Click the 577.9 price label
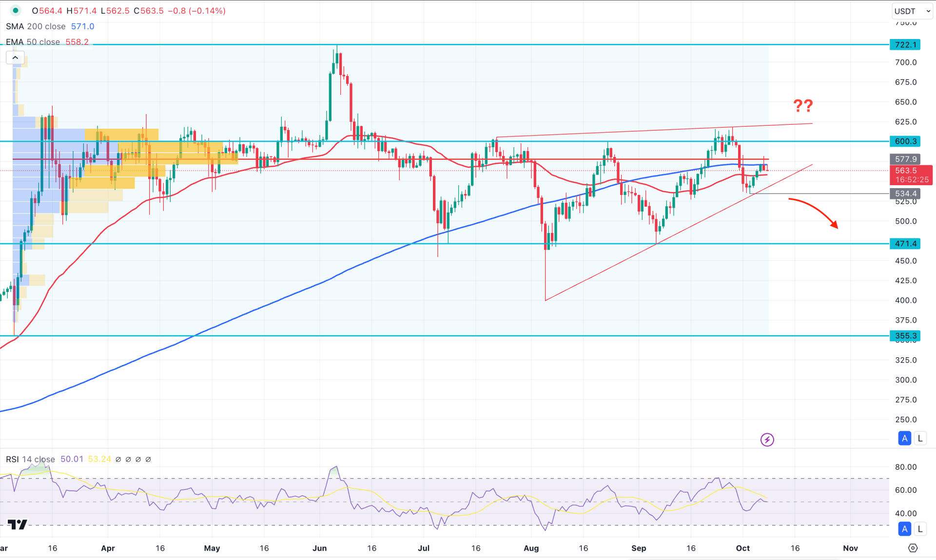The height and width of the screenshot is (560, 936). point(905,159)
